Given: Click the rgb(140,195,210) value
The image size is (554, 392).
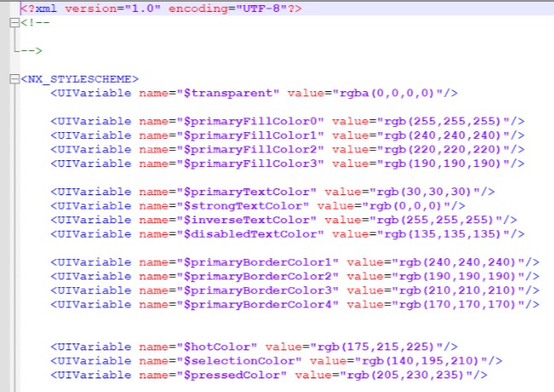Looking at the screenshot, I should (420, 361).
